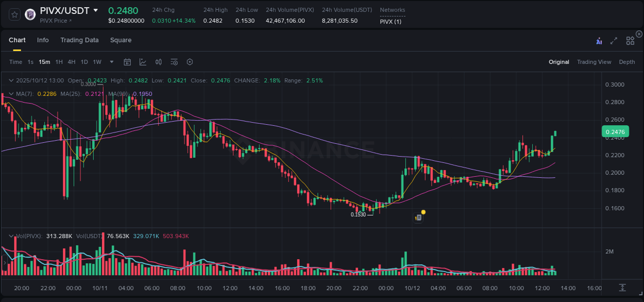Open the widgets layout icon
The width and height of the screenshot is (644, 302).
[x=630, y=40]
